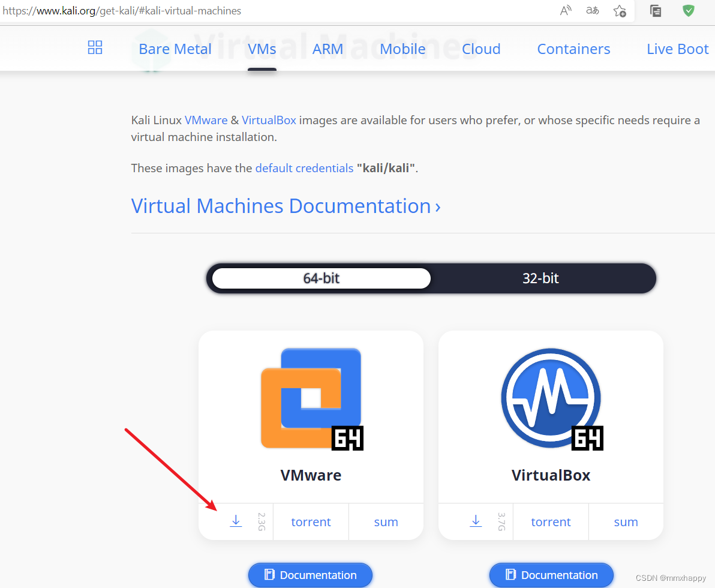715x588 pixels.
Task: Click the VirtualBox torrent link
Action: pyautogui.click(x=551, y=522)
